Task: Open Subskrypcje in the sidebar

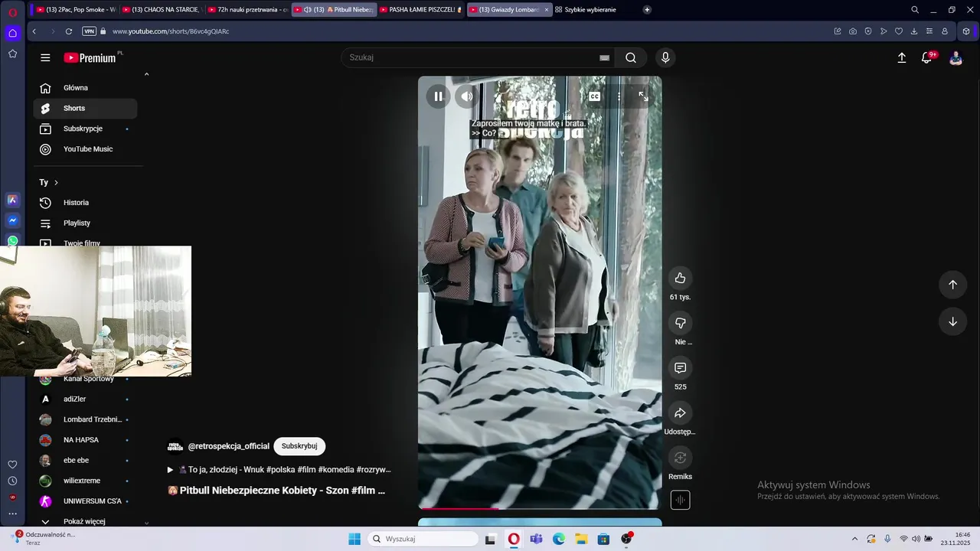Action: [85, 129]
